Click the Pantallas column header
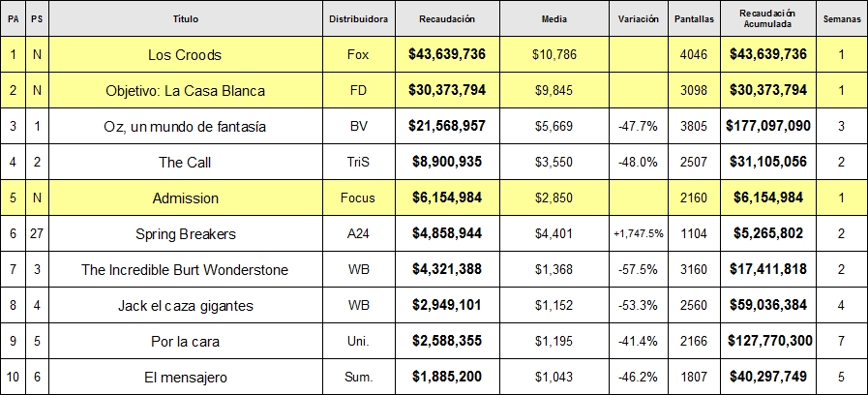The height and width of the screenshot is (395, 868). pyautogui.click(x=694, y=19)
